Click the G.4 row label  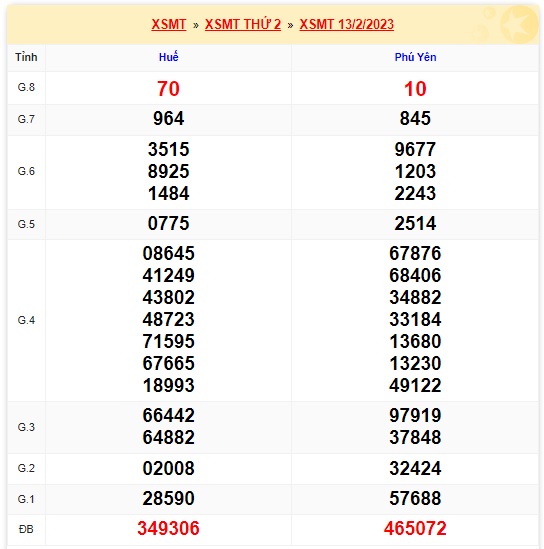point(26,320)
